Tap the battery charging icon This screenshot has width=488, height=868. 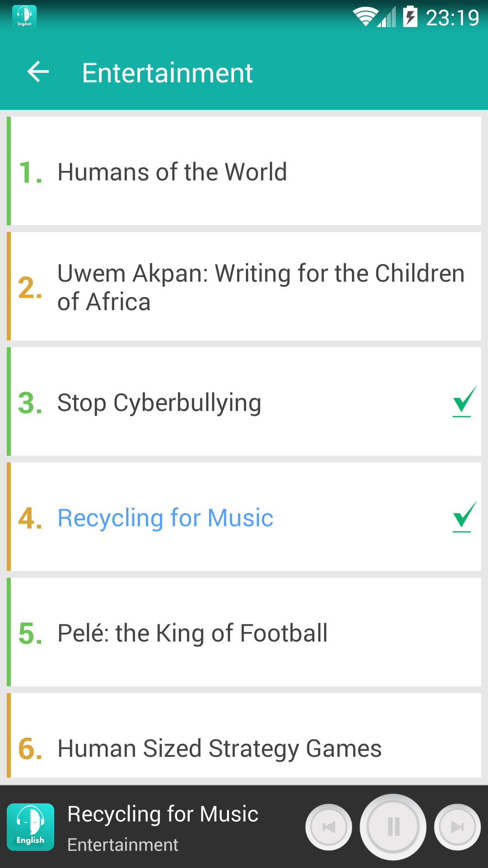coord(410,17)
